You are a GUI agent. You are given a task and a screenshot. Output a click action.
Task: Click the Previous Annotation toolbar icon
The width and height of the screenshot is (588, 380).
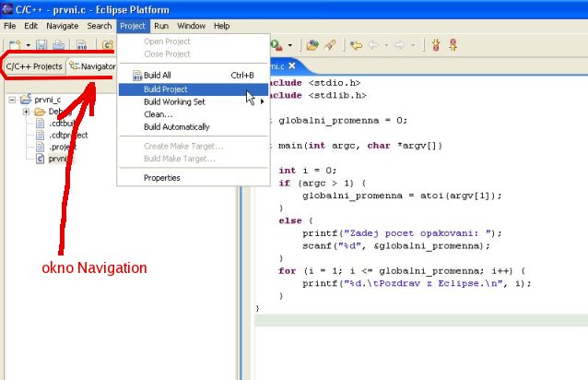(453, 45)
